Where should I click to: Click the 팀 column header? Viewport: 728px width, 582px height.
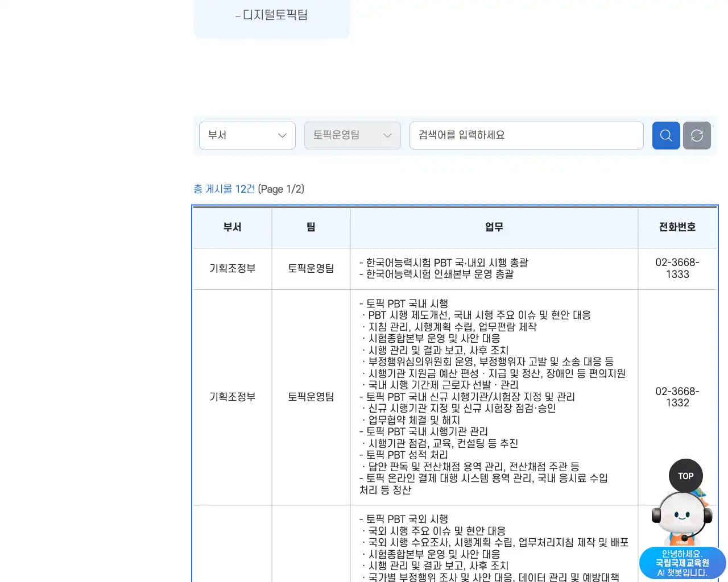[x=311, y=227]
